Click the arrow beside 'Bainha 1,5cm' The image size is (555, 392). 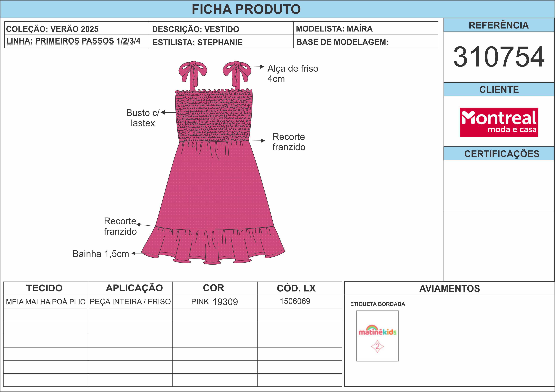[137, 253]
